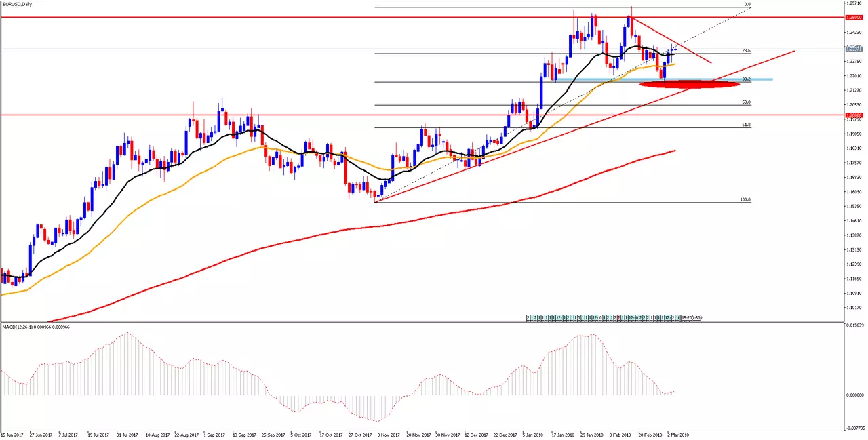Open the :30 upcoming event marker
The height and width of the screenshot is (440, 868).
696,318
